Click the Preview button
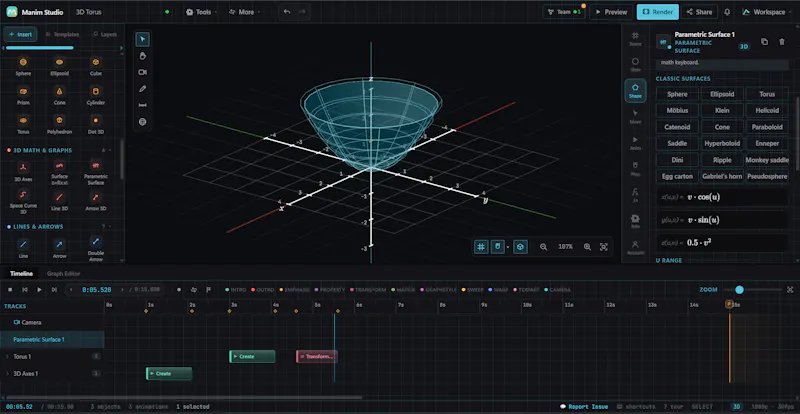This screenshot has width=800, height=414. click(611, 12)
